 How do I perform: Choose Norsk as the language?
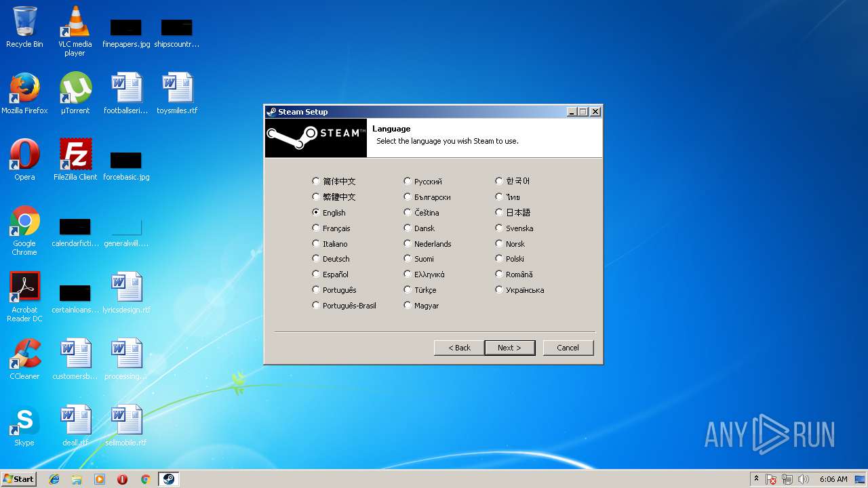coord(511,243)
